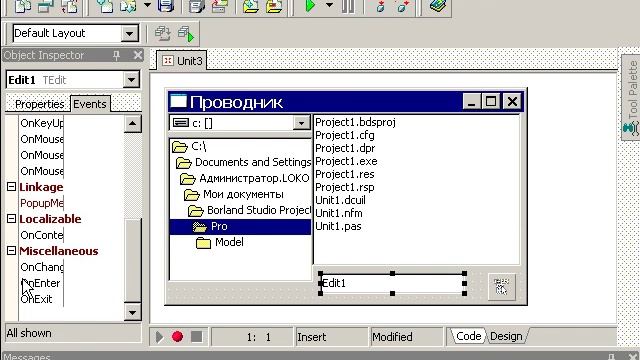This screenshot has width=640, height=360.
Task: Select Project1.dpr in the file list
Action: [345, 148]
